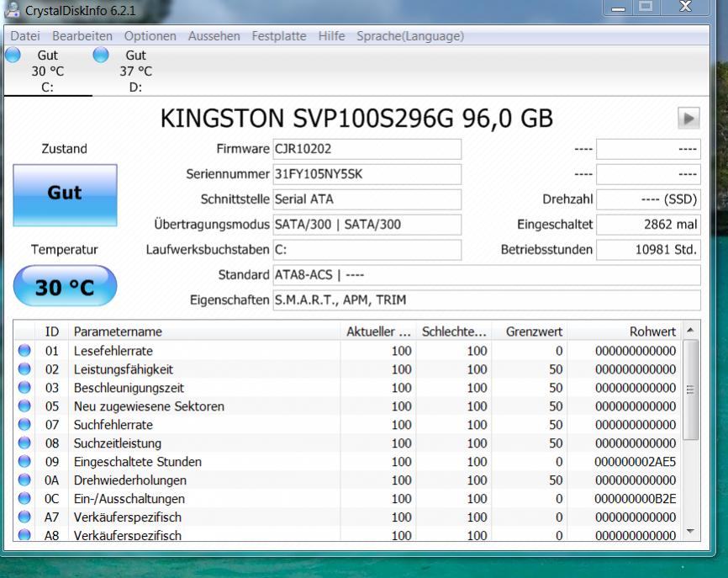
Task: Click status orb of Beschleunigungszeit row
Action: coord(24,388)
